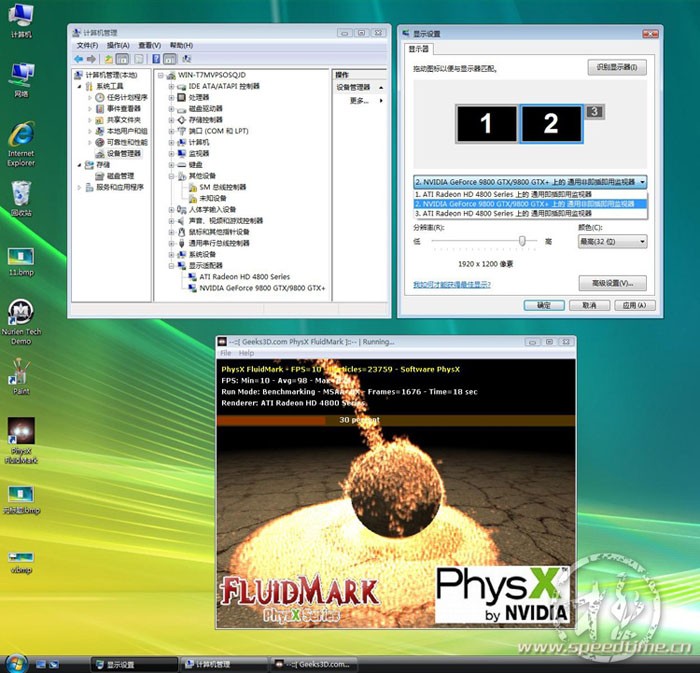700x673 pixels.
Task: Open the 颜色 最高(32 位) dropdown
Action: pos(612,241)
